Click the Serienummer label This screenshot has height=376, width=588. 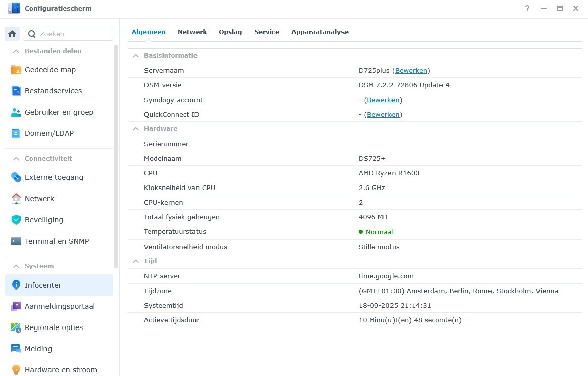click(x=166, y=144)
